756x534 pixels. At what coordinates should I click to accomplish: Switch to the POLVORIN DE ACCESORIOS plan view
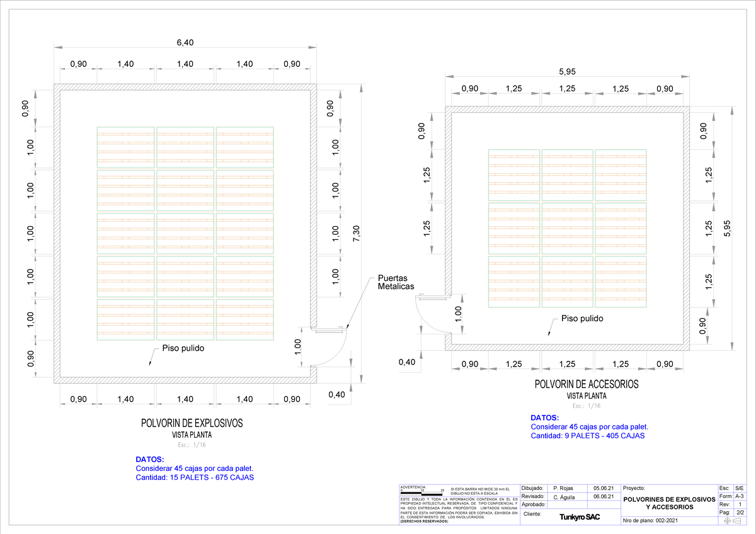pos(587,384)
